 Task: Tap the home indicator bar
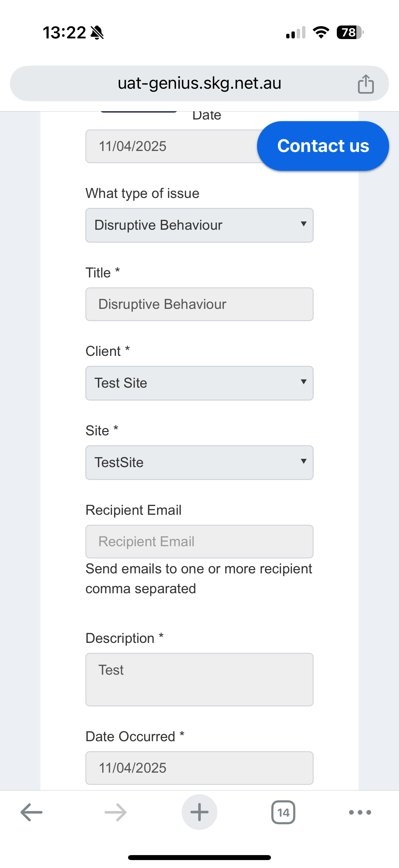(x=199, y=857)
